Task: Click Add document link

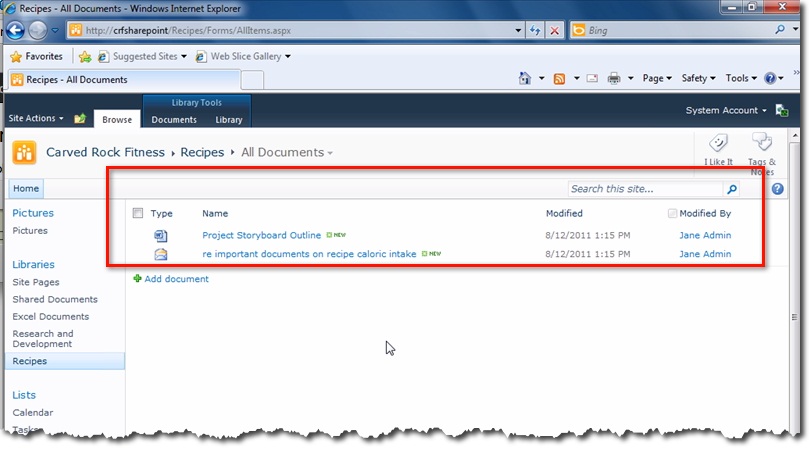Action: click(176, 278)
